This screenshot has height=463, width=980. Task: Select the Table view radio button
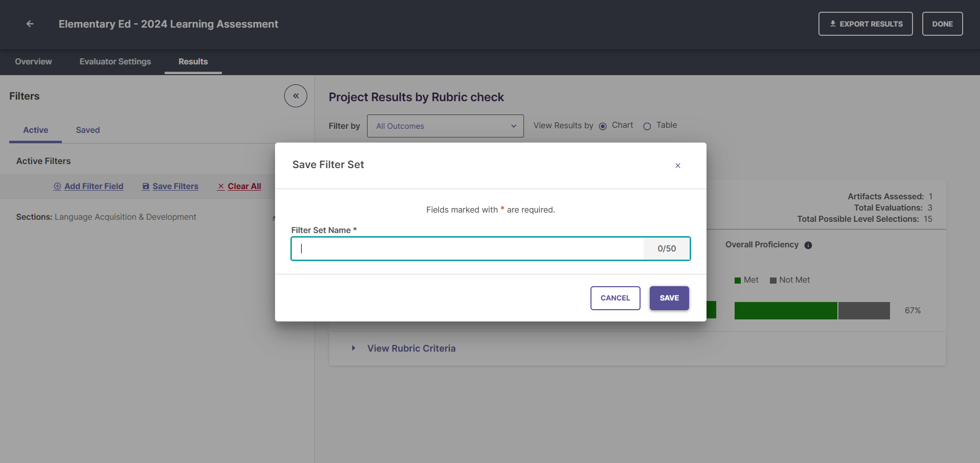pos(647,126)
